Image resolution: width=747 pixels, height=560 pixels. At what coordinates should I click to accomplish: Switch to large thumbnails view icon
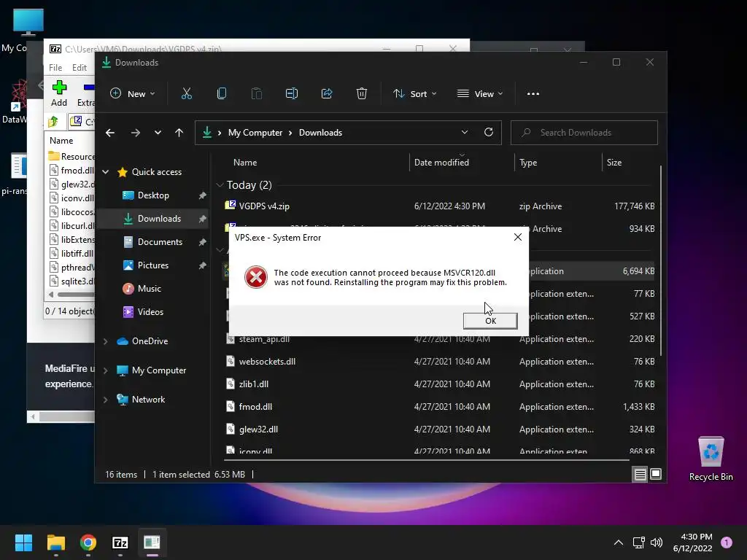[656, 474]
